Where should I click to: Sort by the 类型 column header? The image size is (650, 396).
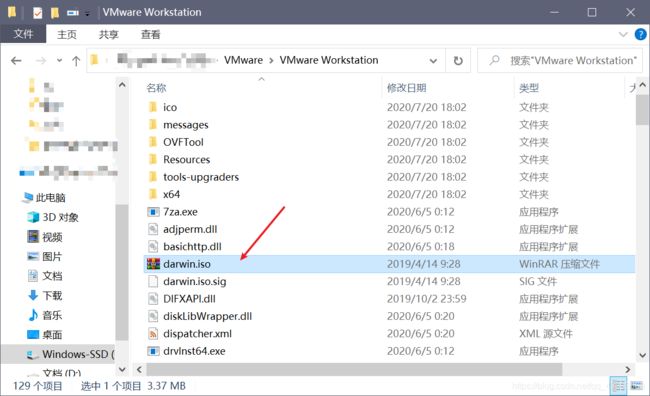click(x=529, y=87)
